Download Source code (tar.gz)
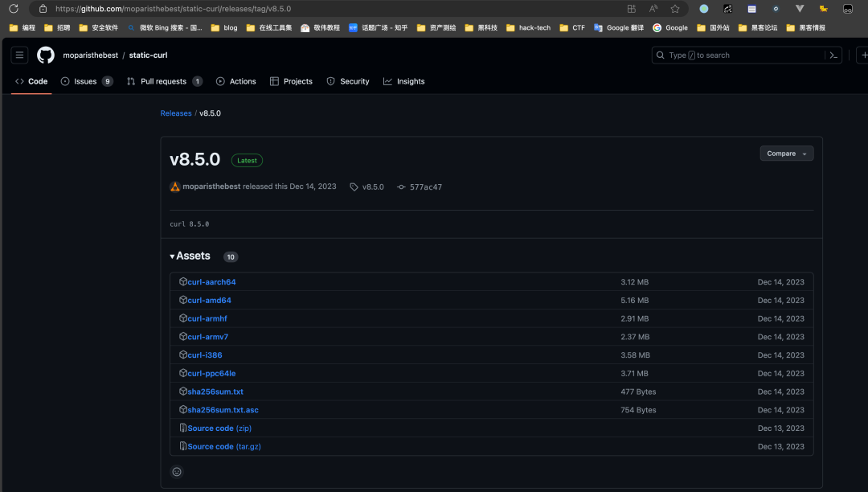The width and height of the screenshot is (868, 492). (224, 447)
